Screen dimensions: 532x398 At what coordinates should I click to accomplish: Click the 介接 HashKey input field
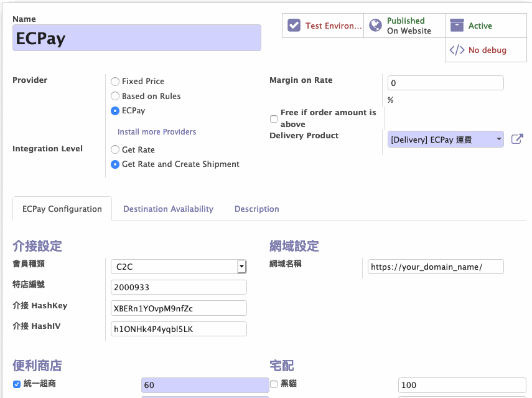tap(179, 308)
